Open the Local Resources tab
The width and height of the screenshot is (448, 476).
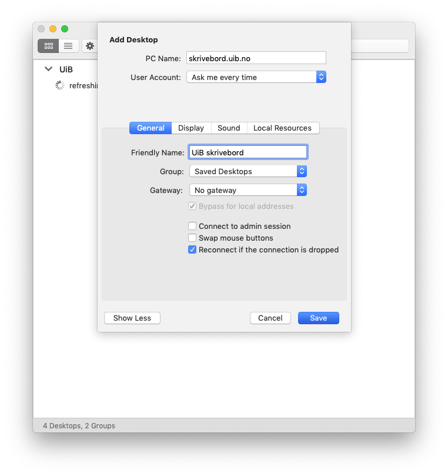click(x=282, y=128)
